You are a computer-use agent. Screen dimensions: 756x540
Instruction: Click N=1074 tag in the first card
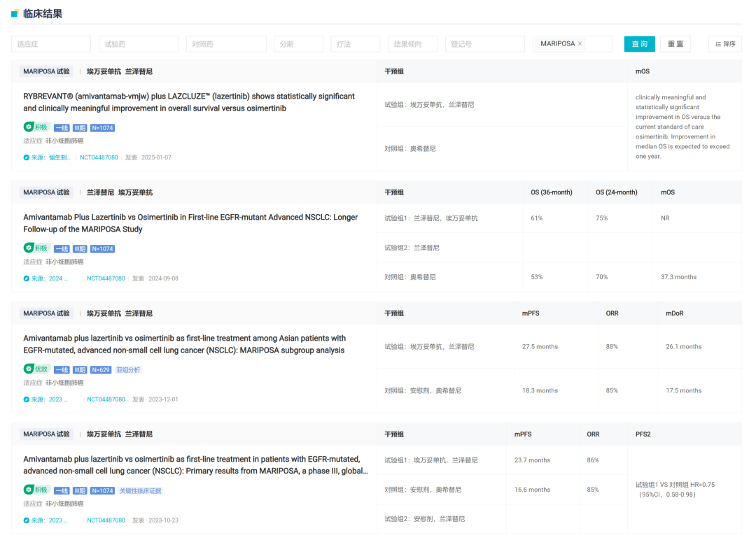[x=102, y=128]
